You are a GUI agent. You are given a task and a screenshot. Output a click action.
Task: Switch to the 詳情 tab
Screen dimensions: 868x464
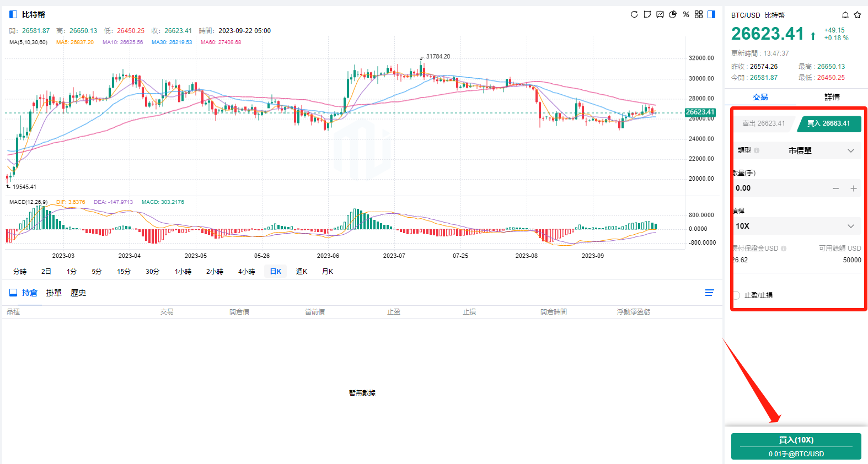[x=832, y=97]
